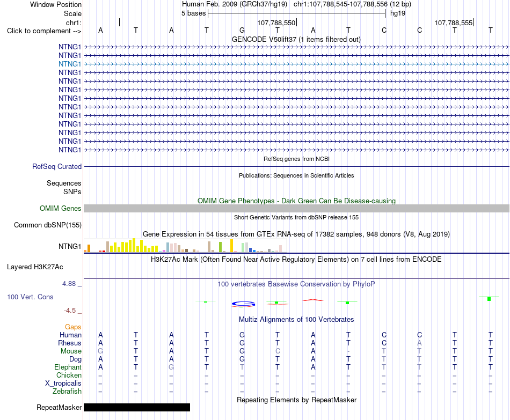Click the SNPs track label
The image size is (510, 420).
tap(72, 192)
